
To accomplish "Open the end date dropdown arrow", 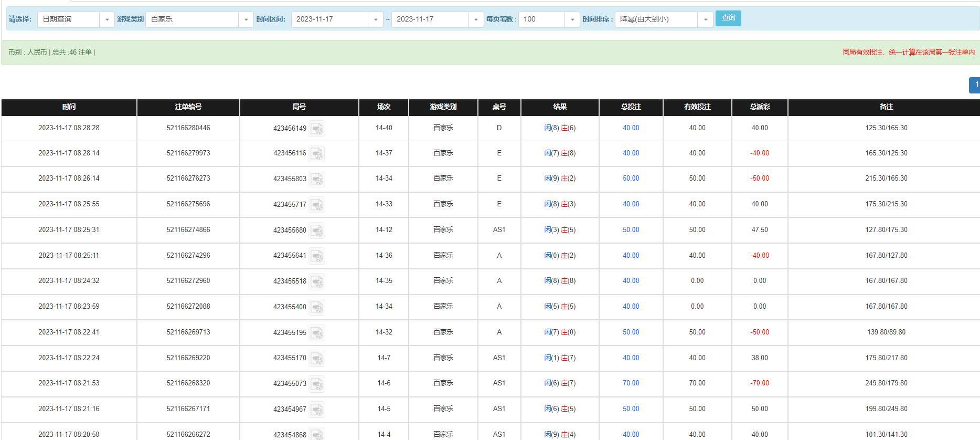I will (x=476, y=19).
